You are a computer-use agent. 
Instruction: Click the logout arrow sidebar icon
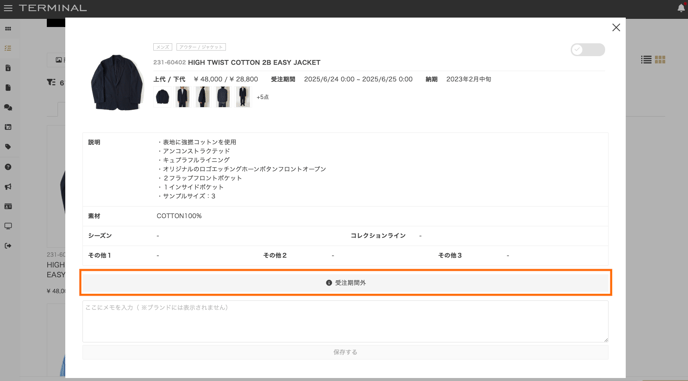coord(8,246)
